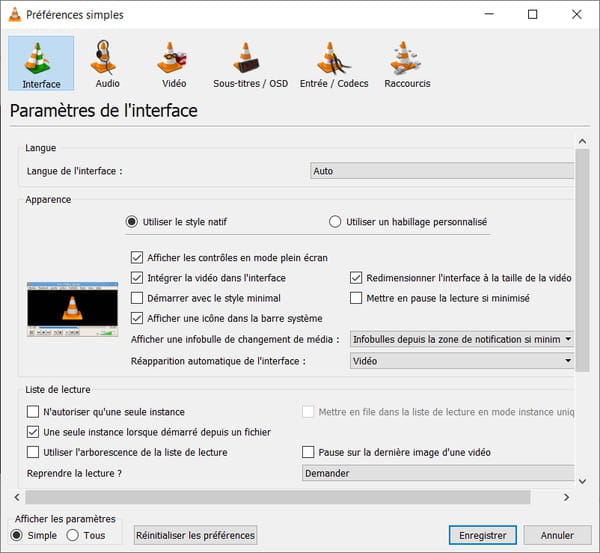Click the horizontal scrollbar right arrow
Screen dimensions: 600x553
566,497
